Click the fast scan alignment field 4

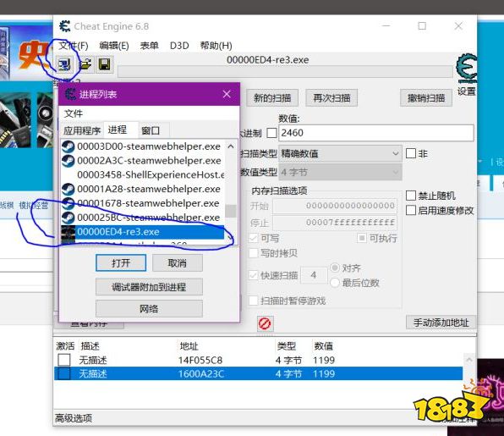tap(314, 275)
